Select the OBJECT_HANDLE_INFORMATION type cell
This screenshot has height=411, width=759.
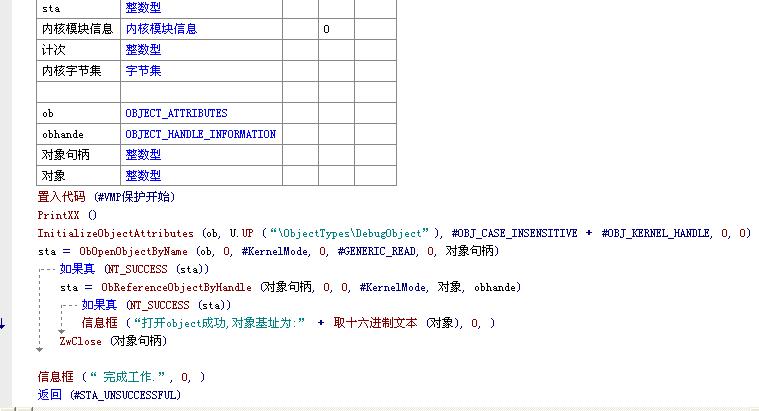(x=200, y=134)
